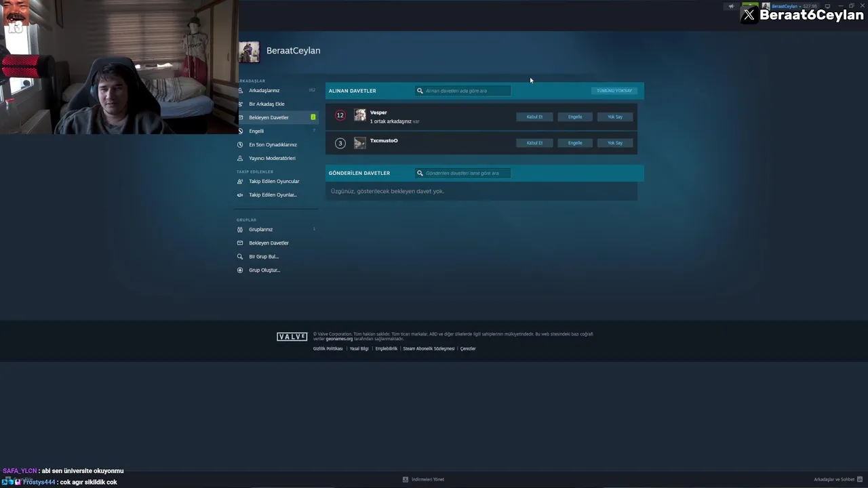Ignore Vesper's invite with Yok Say
868x488 pixels.
point(615,117)
